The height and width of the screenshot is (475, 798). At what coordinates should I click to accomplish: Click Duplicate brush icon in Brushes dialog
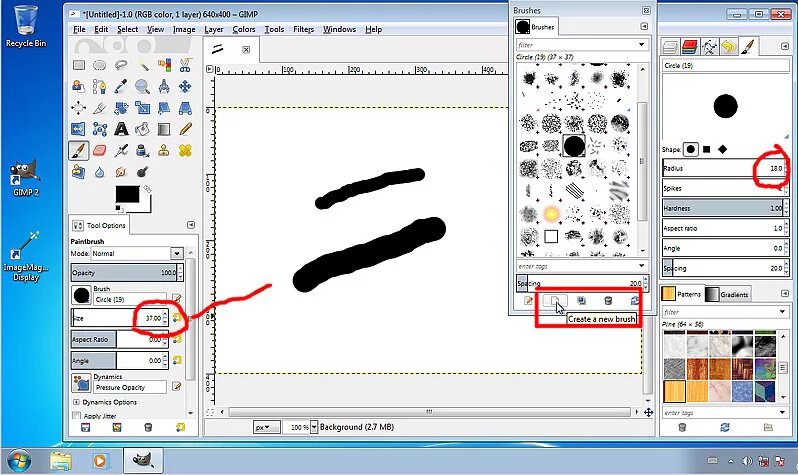(x=581, y=301)
